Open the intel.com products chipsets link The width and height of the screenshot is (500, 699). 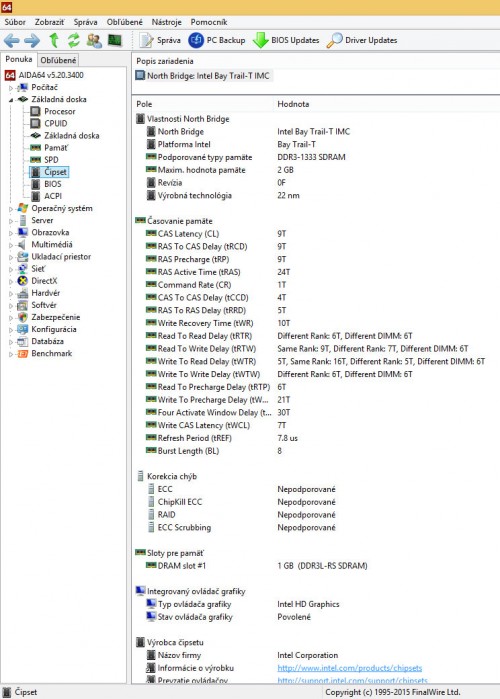tap(349, 668)
